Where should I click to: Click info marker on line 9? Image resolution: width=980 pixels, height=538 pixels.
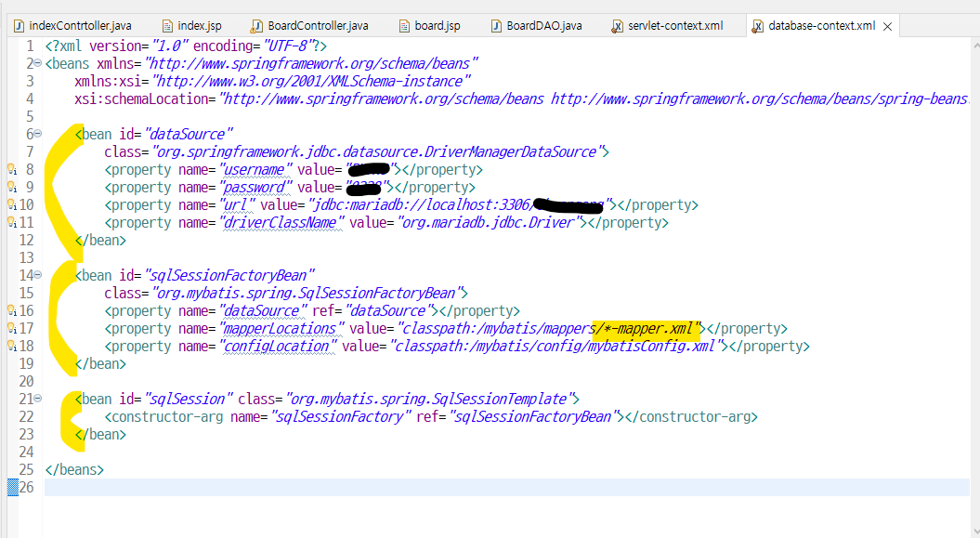(12, 186)
